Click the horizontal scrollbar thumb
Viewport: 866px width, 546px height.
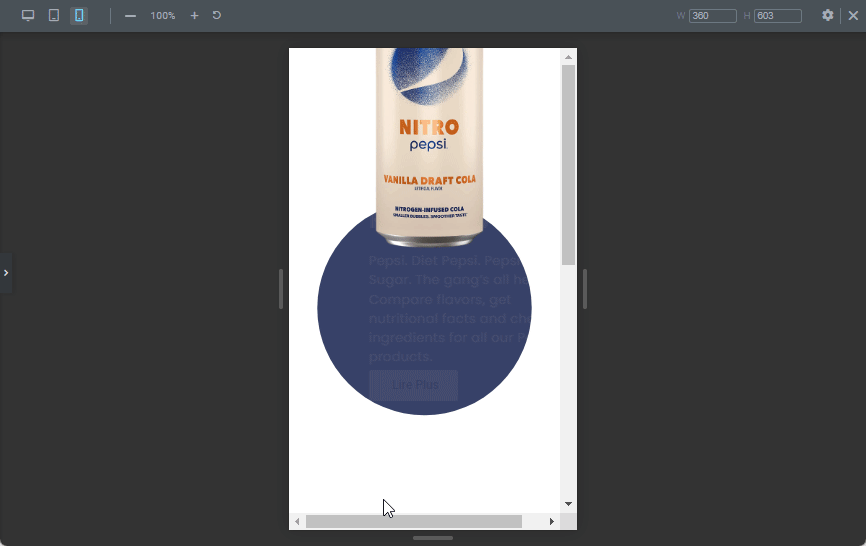[x=414, y=521]
